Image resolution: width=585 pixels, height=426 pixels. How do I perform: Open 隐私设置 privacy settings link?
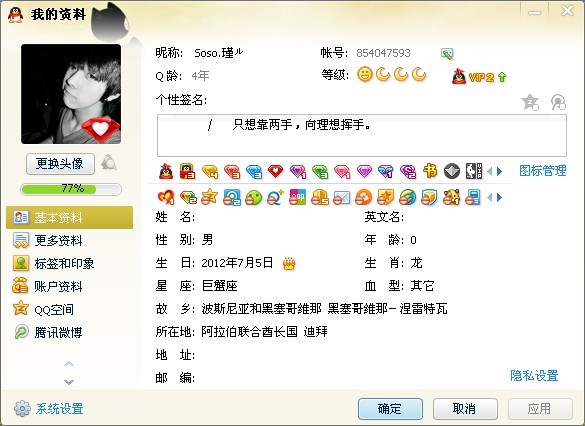tap(534, 375)
